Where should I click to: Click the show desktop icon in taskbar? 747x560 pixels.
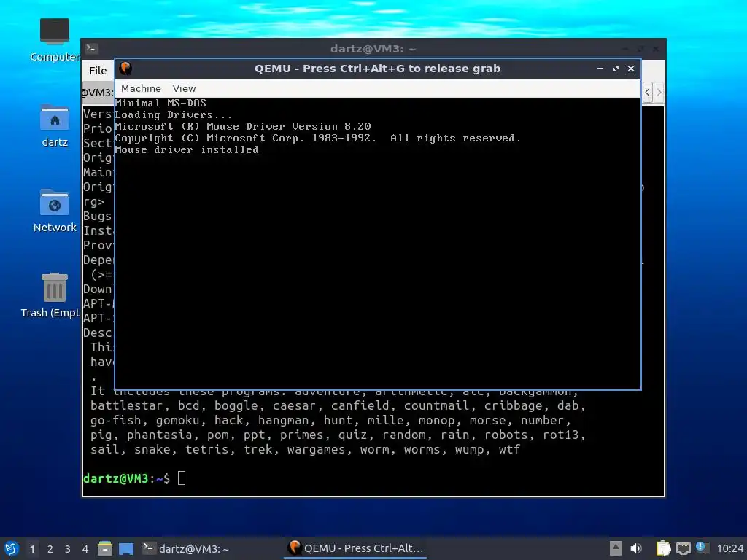pyautogui.click(x=126, y=549)
